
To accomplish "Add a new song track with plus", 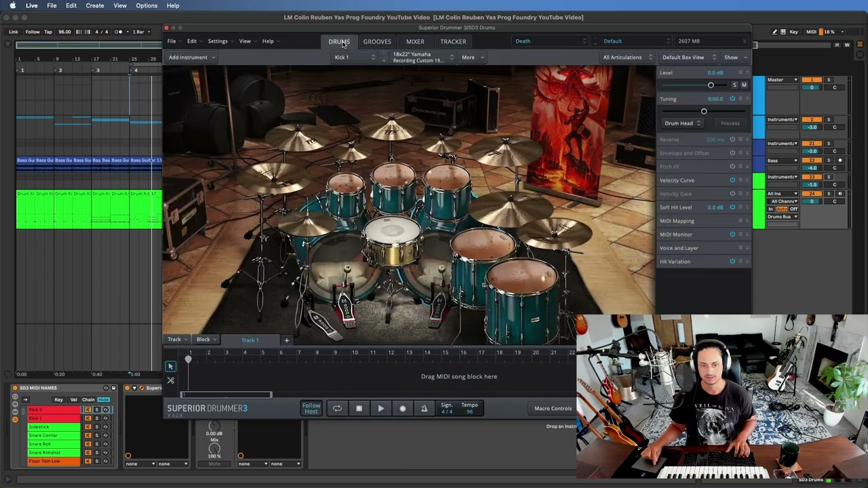I will (x=286, y=340).
